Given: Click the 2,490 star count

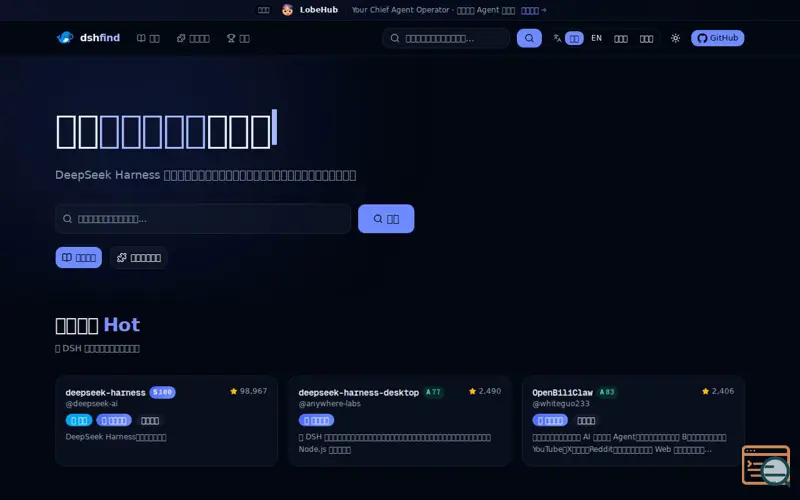Looking at the screenshot, I should point(490,391).
